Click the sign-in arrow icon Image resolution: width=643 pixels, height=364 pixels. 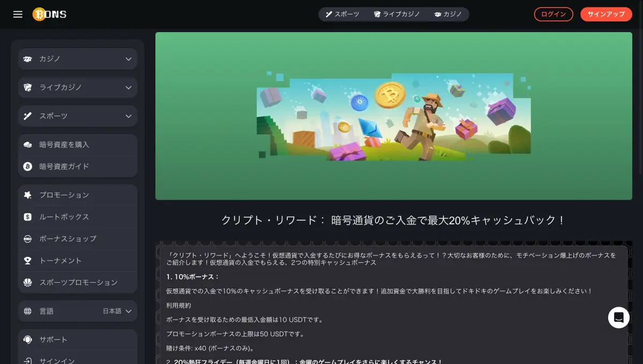[28, 361]
